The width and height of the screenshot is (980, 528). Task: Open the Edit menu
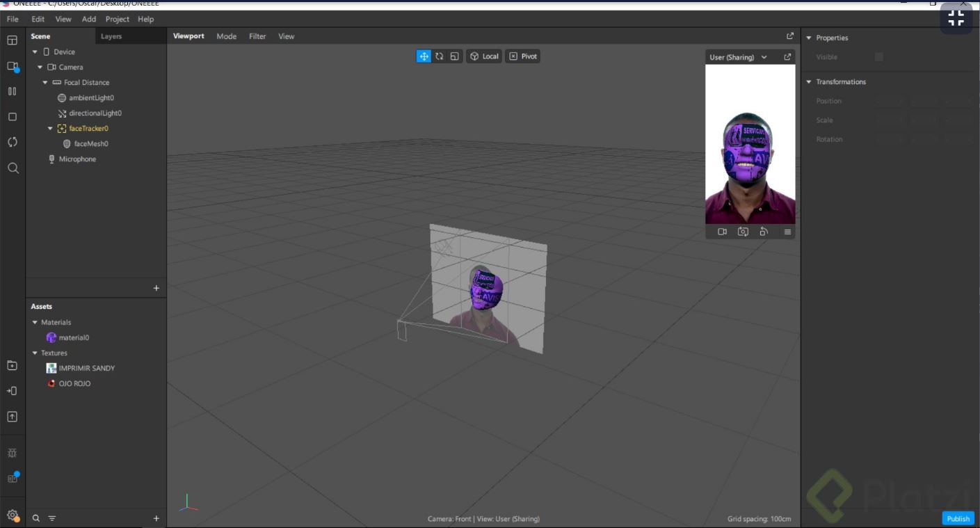[38, 19]
